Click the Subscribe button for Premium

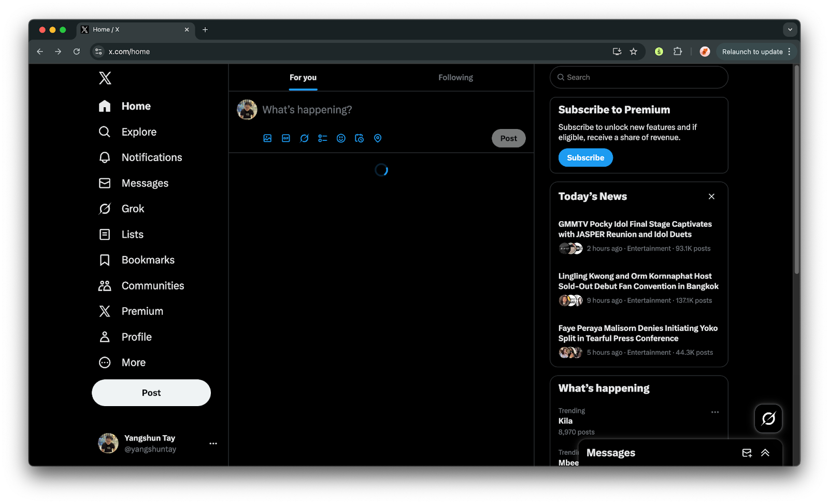[x=585, y=157]
